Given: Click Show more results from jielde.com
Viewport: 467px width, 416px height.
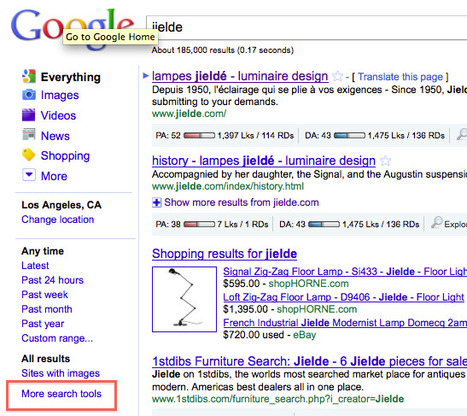Looking at the screenshot, I should point(241,202).
